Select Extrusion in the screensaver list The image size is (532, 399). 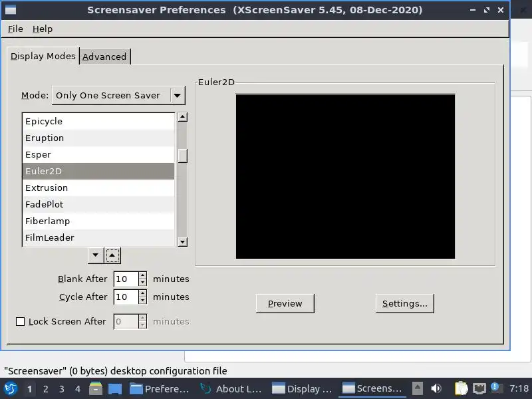point(98,188)
